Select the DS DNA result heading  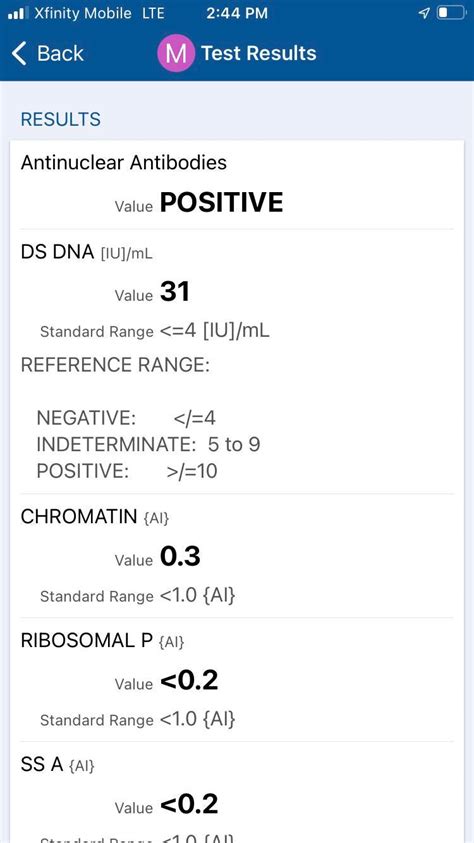click(x=86, y=252)
